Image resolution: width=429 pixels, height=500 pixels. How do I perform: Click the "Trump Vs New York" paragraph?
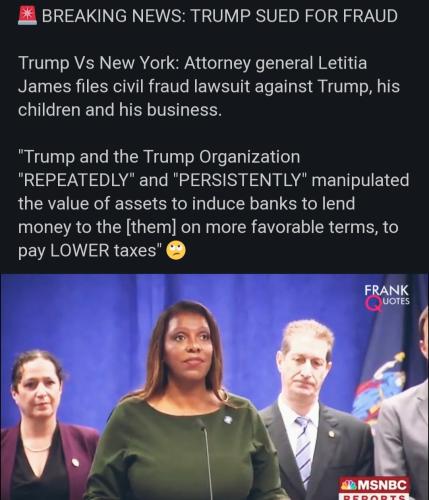pyautogui.click(x=209, y=86)
